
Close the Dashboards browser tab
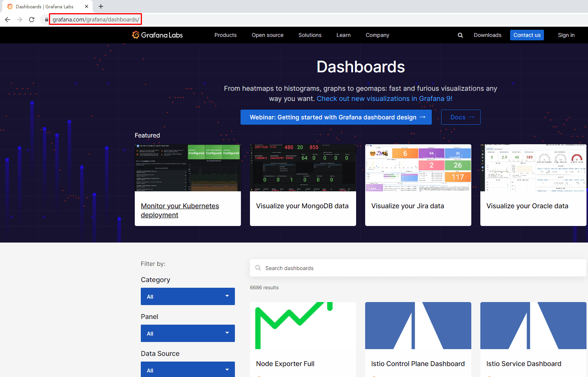(x=87, y=6)
